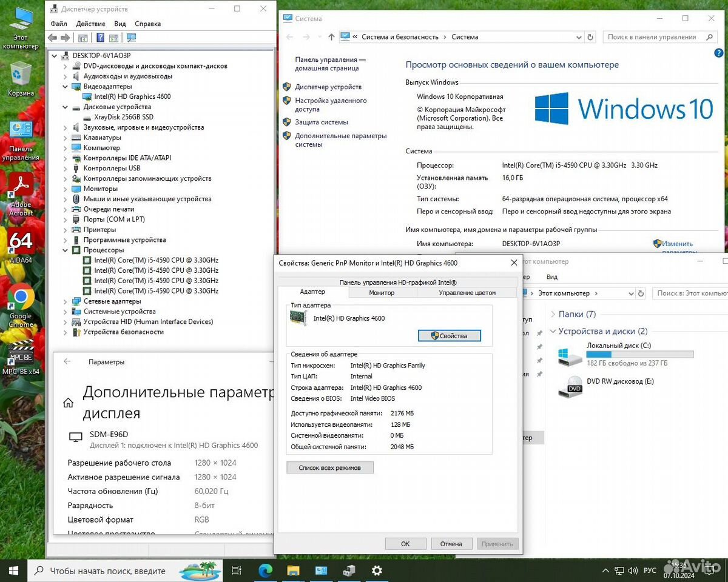The width and height of the screenshot is (728, 582).
Task: Click the Поиск в панели управления search field
Action: 660,37
